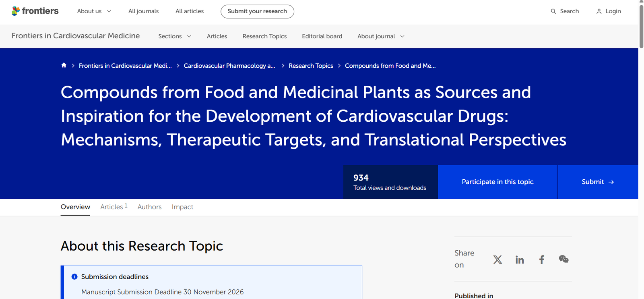Click the Published in label
This screenshot has width=644, height=299.
(474, 295)
